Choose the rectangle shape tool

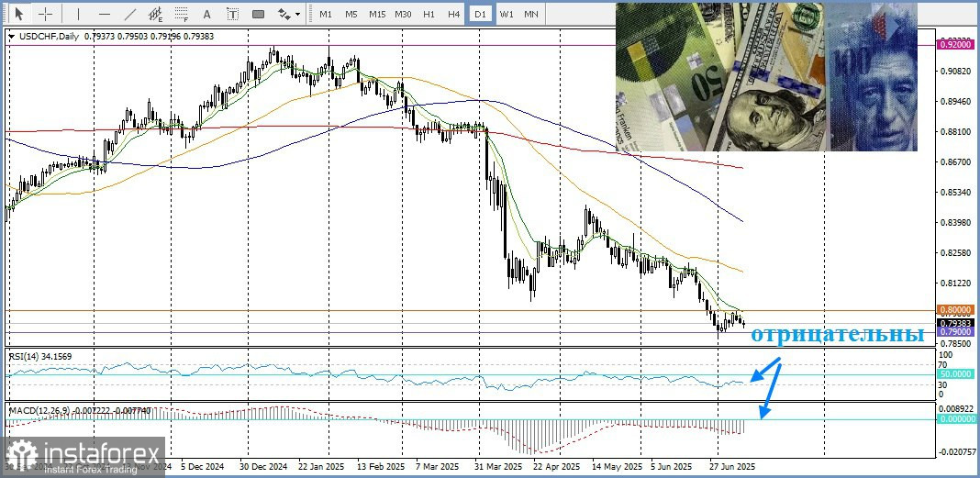tap(258, 13)
